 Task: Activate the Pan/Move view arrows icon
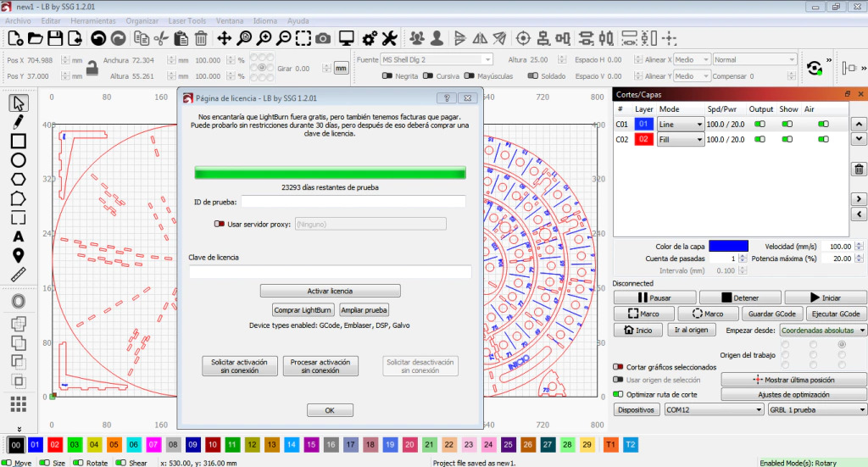[224, 38]
